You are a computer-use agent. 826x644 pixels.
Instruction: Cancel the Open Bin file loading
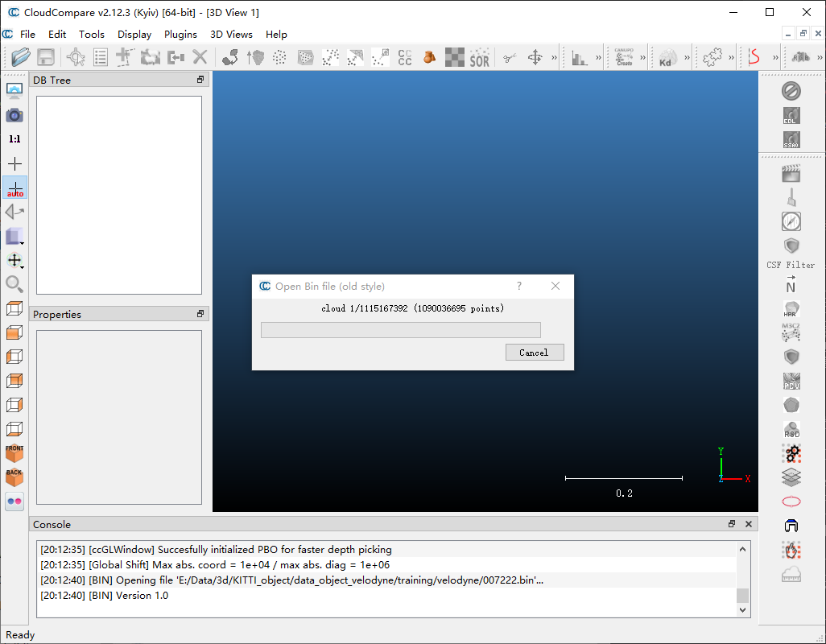tap(535, 353)
